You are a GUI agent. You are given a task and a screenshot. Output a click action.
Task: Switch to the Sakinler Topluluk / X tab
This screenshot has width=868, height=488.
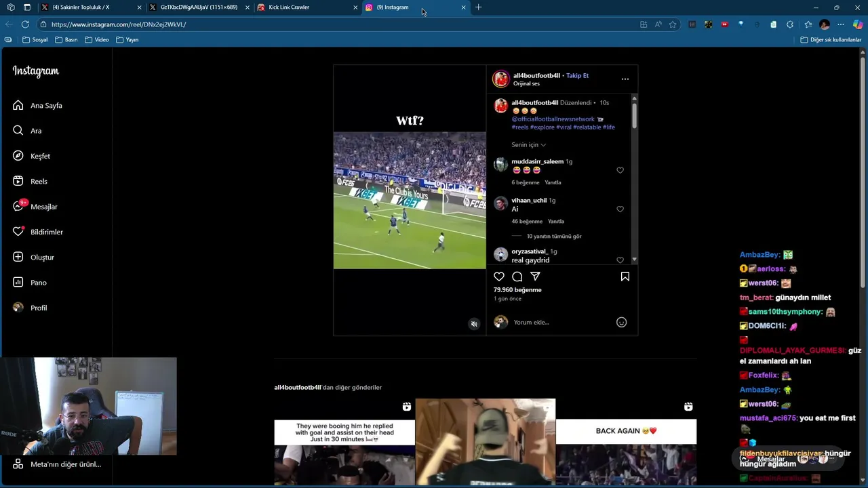pyautogui.click(x=92, y=7)
